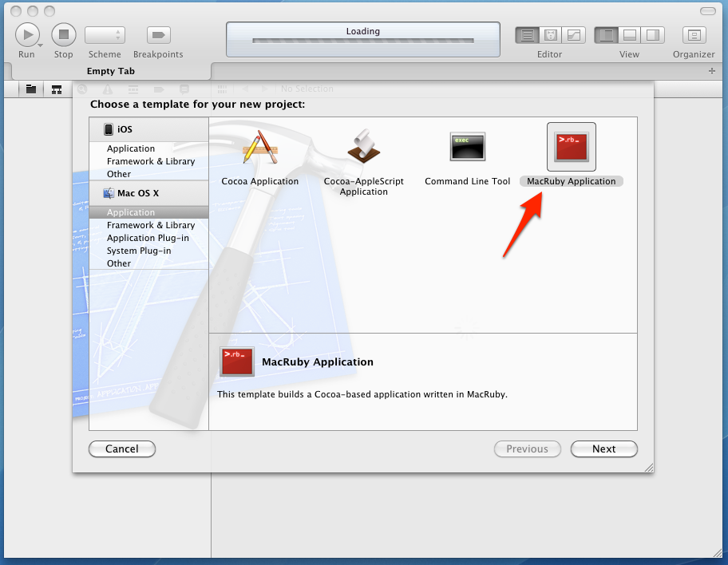Choose the Command Line Tool template icon
The width and height of the screenshot is (728, 565).
468,147
